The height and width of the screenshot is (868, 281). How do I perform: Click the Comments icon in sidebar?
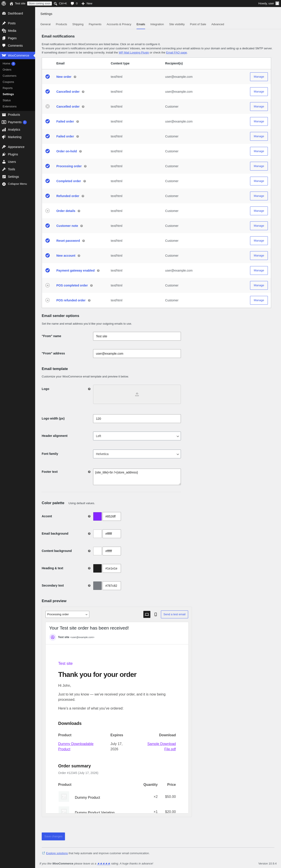[x=4, y=46]
